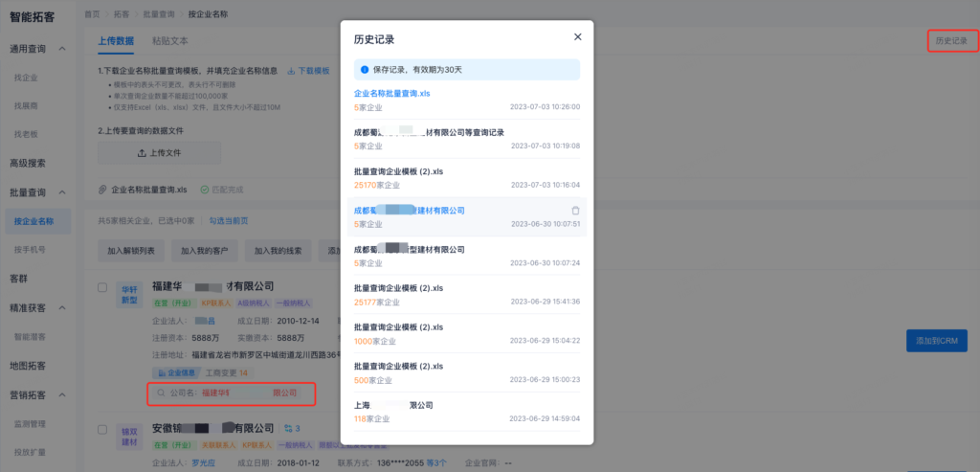Collapse the 批量查询 sidebar section

pyautogui.click(x=63, y=192)
